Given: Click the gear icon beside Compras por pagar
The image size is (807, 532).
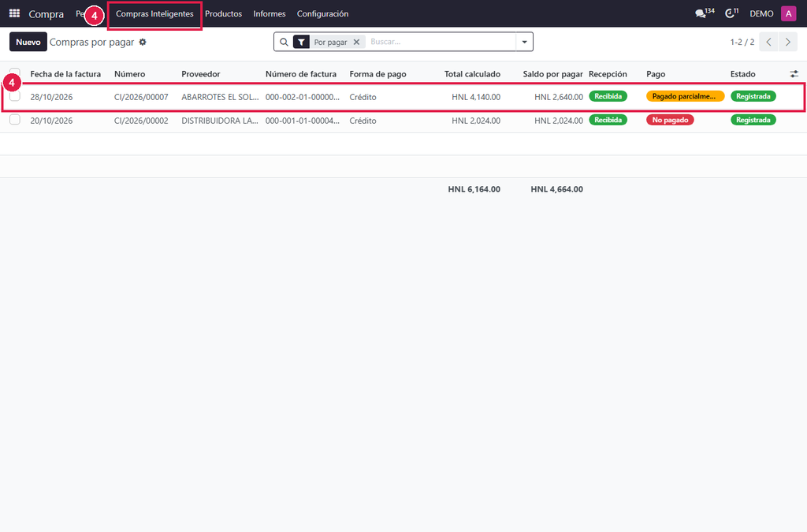Looking at the screenshot, I should point(143,43).
